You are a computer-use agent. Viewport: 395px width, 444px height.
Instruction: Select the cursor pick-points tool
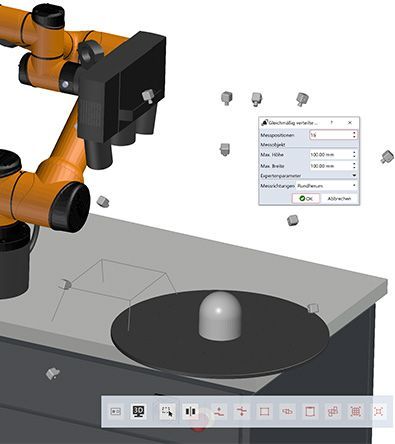point(167,411)
